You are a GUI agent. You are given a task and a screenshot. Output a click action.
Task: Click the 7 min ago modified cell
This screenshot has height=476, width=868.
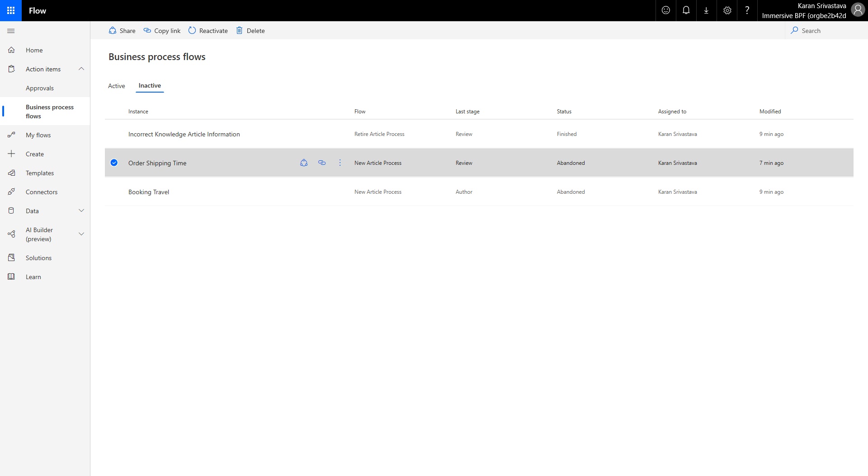pyautogui.click(x=772, y=163)
